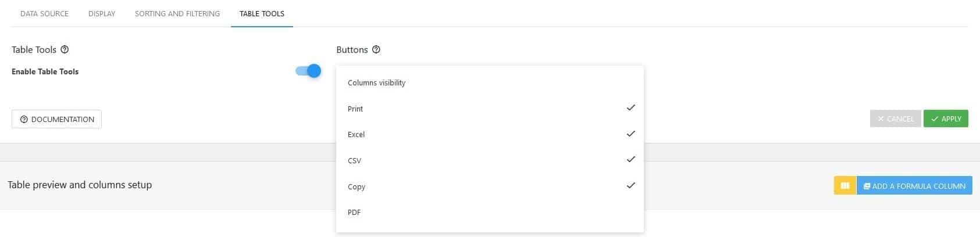Select Columns visibility in Buttons list

pyautogui.click(x=490, y=82)
